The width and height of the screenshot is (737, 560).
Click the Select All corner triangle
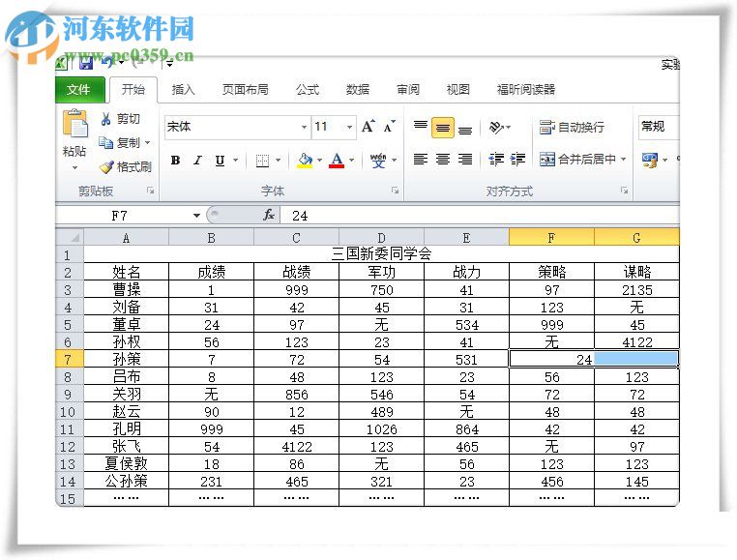tap(70, 238)
